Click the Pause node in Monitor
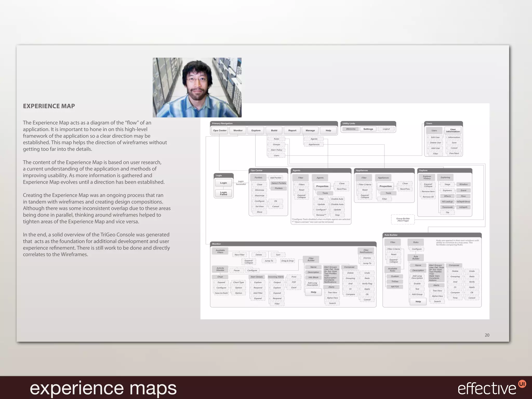Image resolution: width=532 pixels, height=399 pixels. click(x=237, y=270)
